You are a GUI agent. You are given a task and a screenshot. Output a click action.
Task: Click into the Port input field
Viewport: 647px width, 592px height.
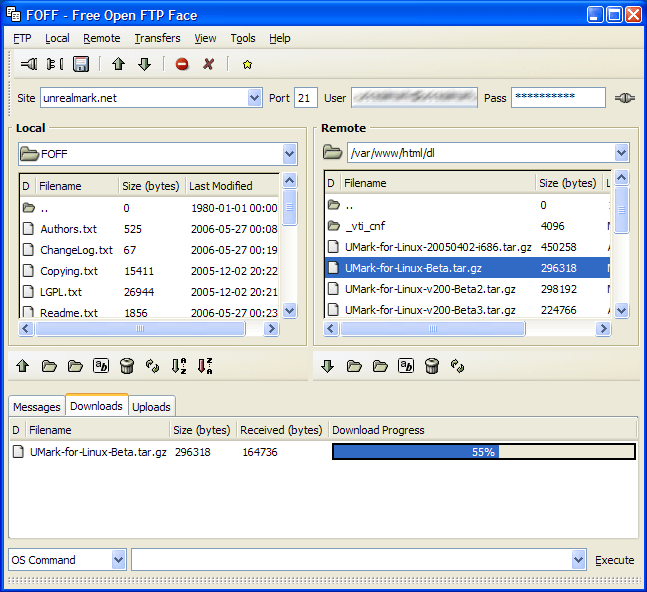[x=306, y=98]
